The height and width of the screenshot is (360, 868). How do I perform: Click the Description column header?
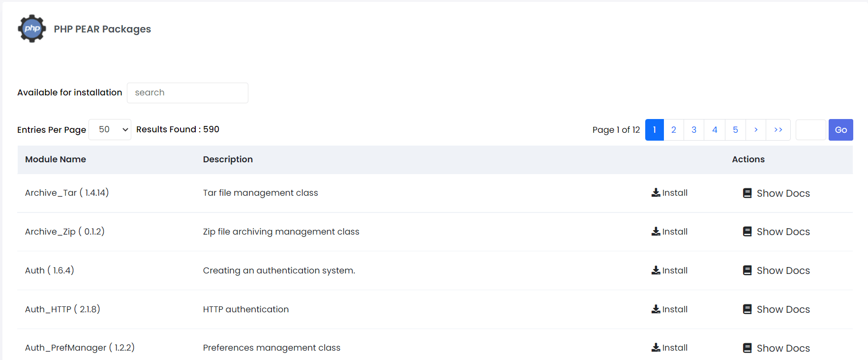point(228,159)
